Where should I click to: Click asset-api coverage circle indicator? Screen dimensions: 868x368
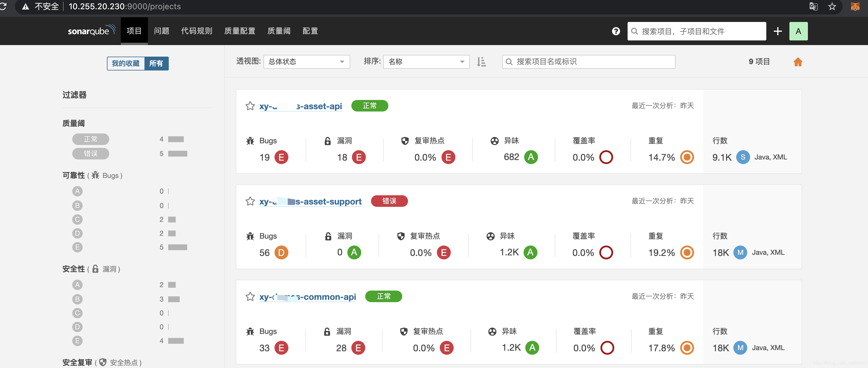(x=606, y=157)
